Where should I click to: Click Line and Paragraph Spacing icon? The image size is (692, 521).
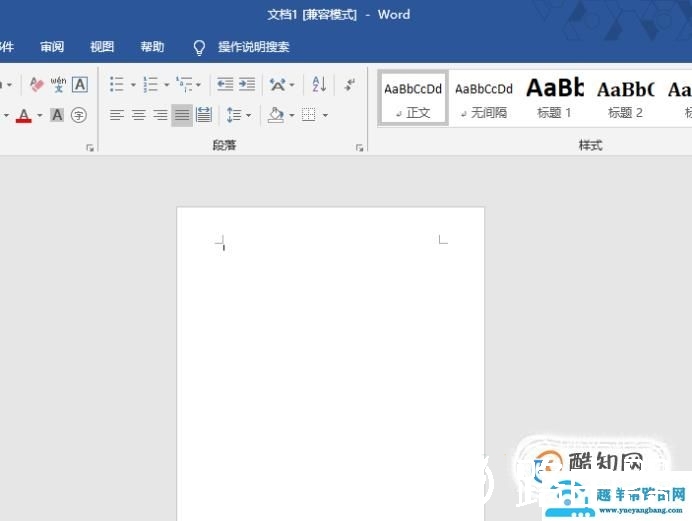click(x=233, y=116)
